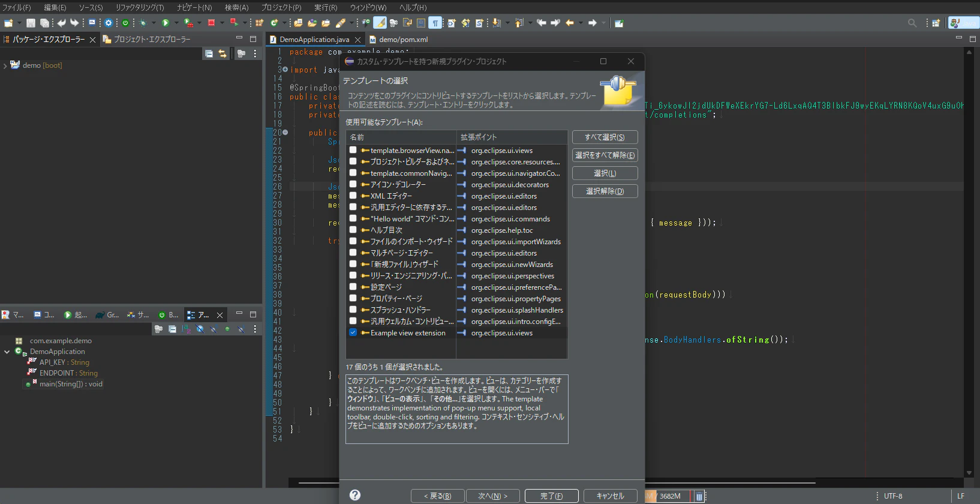Click the 選択をすべて解除(E) button
Viewport: 980px width, 504px height.
coord(605,155)
